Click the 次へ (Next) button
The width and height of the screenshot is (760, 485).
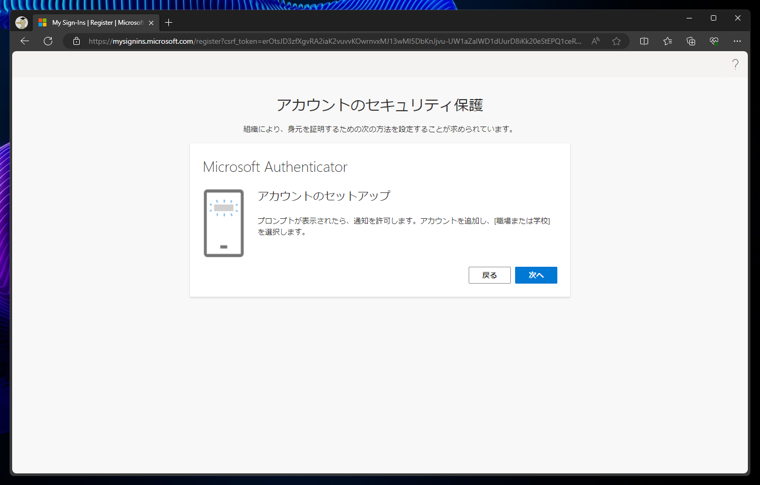(x=536, y=275)
